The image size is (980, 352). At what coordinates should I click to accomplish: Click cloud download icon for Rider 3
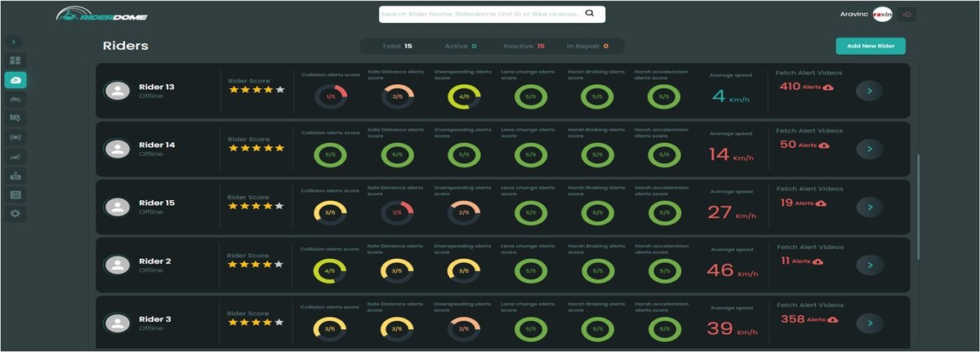pyautogui.click(x=832, y=320)
